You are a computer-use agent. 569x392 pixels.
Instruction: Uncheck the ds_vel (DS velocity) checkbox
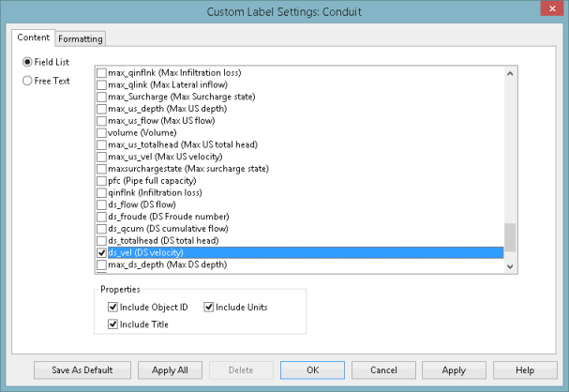click(102, 253)
